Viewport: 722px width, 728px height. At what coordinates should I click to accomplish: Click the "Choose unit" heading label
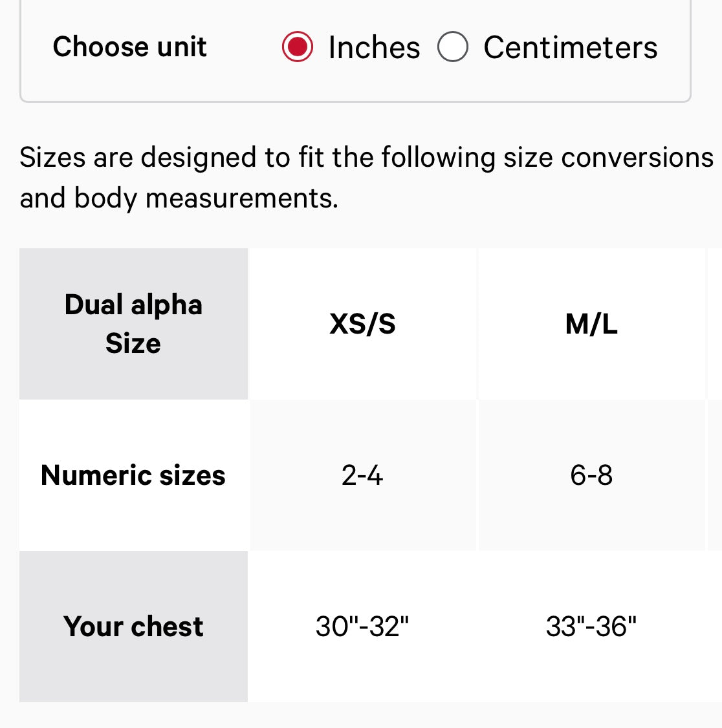pyautogui.click(x=129, y=47)
